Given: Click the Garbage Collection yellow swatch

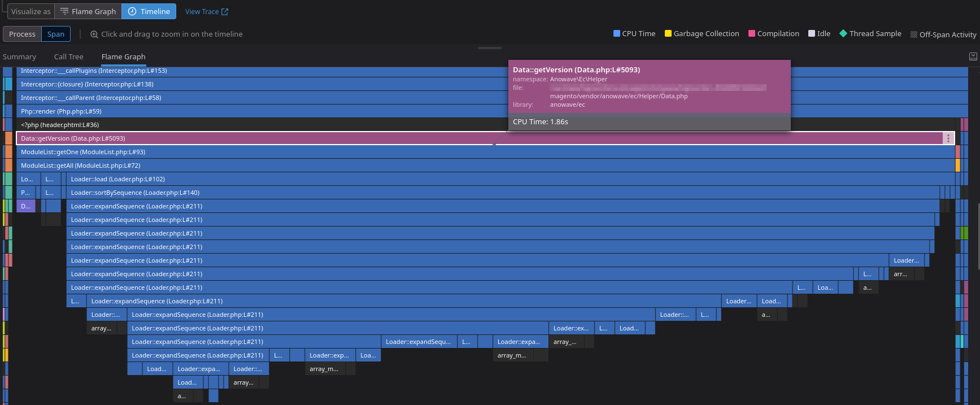Looking at the screenshot, I should tap(668, 34).
